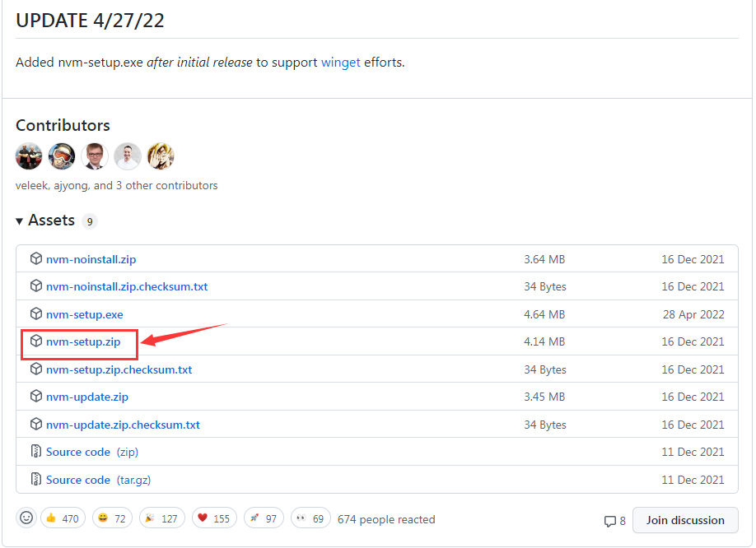The width and height of the screenshot is (756, 548).
Task: Open the smiley add-reaction picker
Action: [26, 518]
